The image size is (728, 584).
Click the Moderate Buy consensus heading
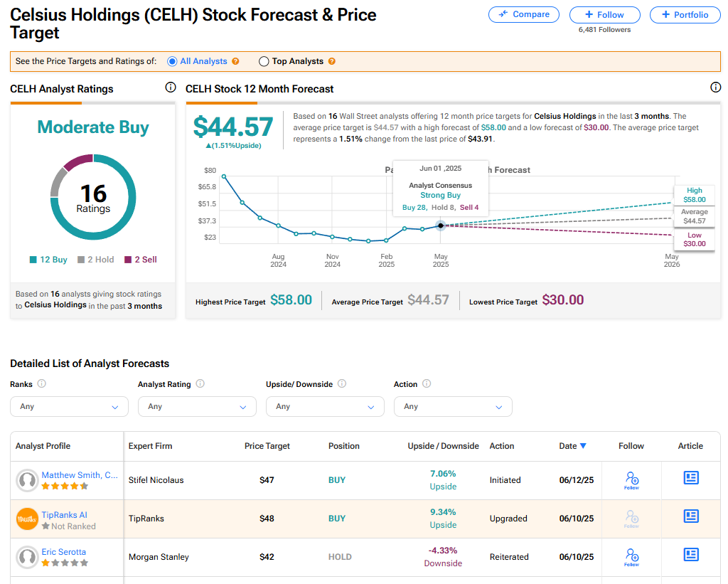click(x=93, y=127)
